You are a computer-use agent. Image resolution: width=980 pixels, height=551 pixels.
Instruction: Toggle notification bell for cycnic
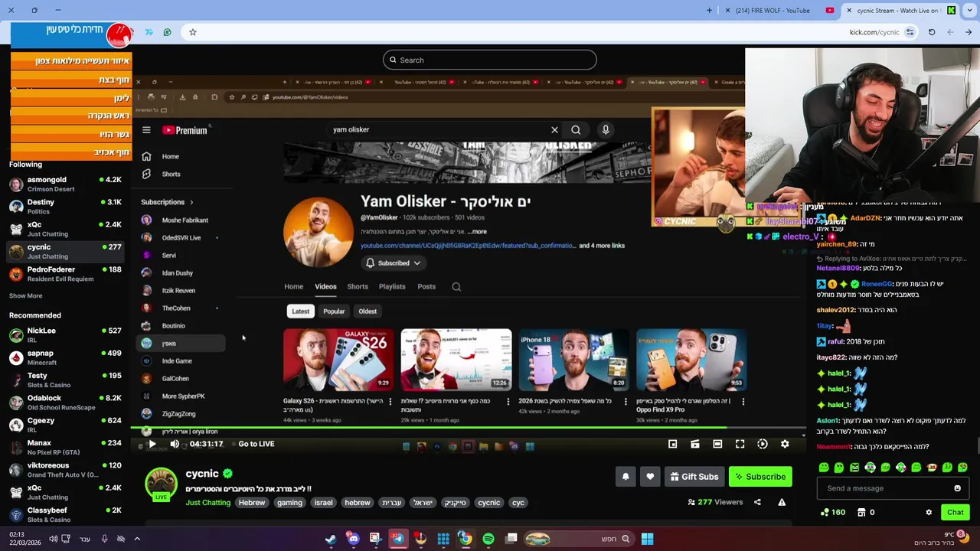[x=626, y=477]
